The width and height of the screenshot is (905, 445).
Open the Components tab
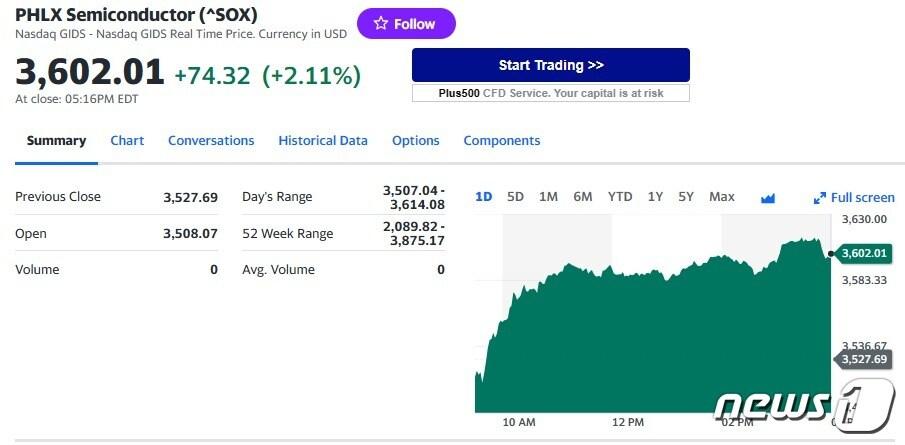pyautogui.click(x=502, y=141)
